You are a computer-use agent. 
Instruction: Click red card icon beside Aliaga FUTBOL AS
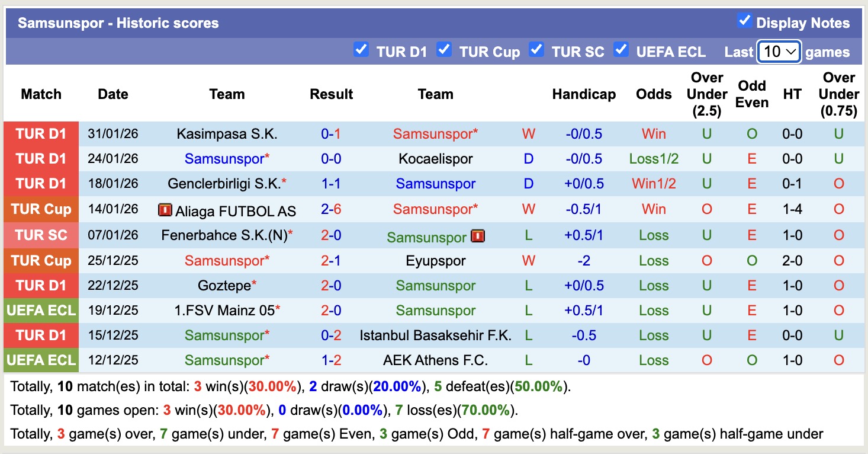(165, 210)
